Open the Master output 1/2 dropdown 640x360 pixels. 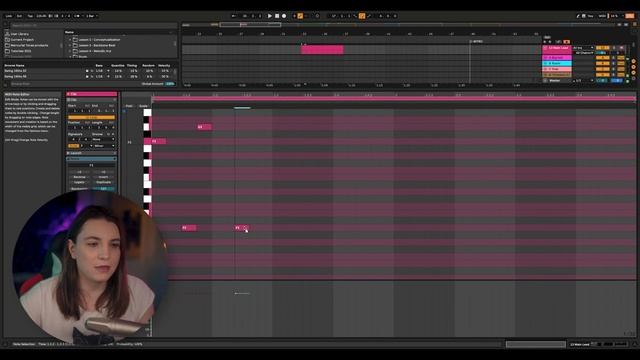584,80
